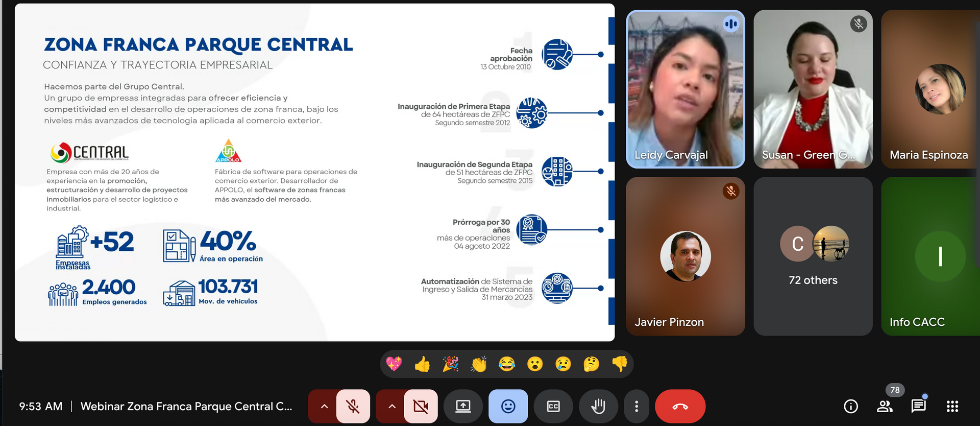Turn on the camera

point(421,407)
